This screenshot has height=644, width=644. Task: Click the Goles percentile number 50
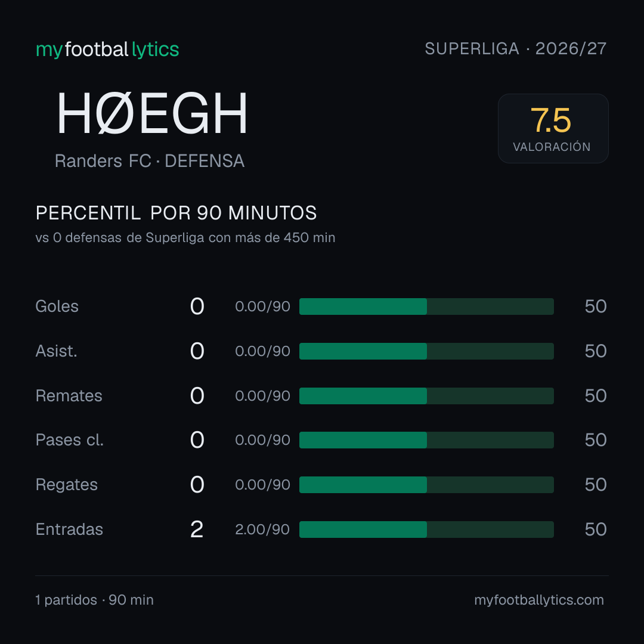point(596,306)
